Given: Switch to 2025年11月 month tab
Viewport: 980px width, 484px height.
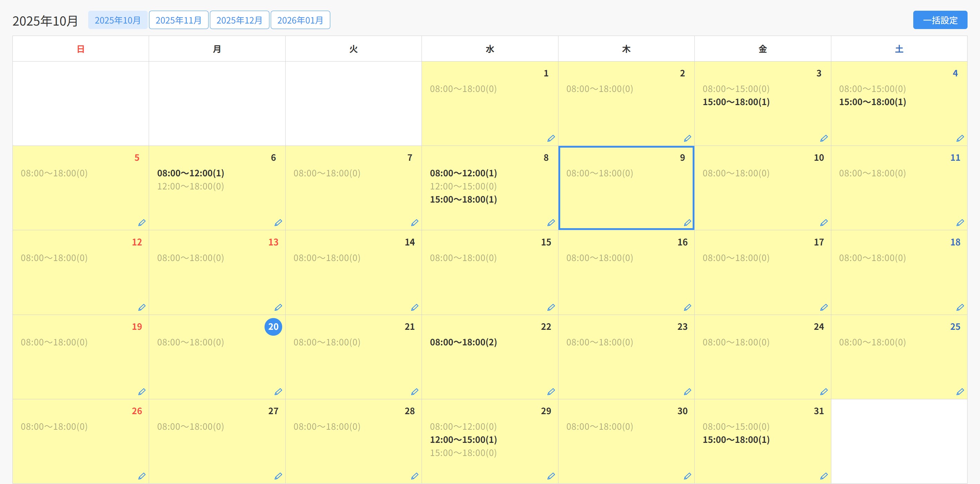Looking at the screenshot, I should [x=178, y=20].
